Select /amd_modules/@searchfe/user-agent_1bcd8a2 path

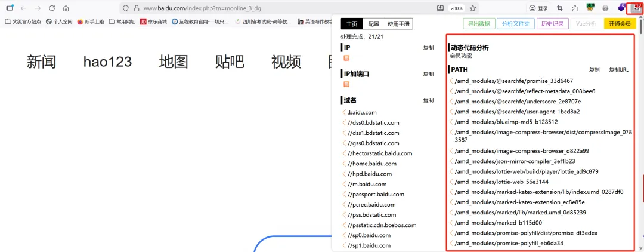pos(518,112)
